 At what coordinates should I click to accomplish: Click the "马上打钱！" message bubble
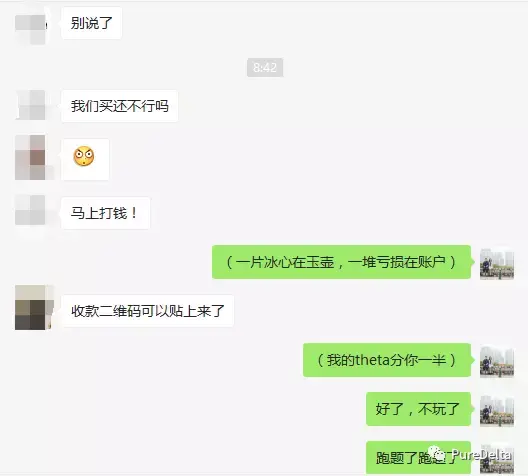coord(105,213)
